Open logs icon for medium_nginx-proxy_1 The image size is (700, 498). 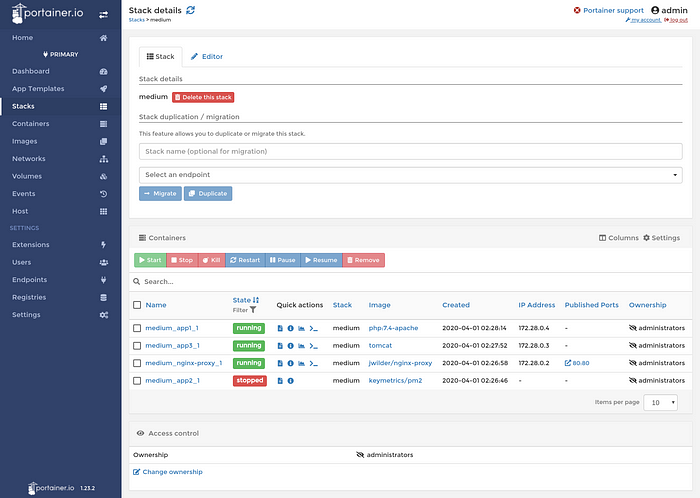tap(280, 363)
